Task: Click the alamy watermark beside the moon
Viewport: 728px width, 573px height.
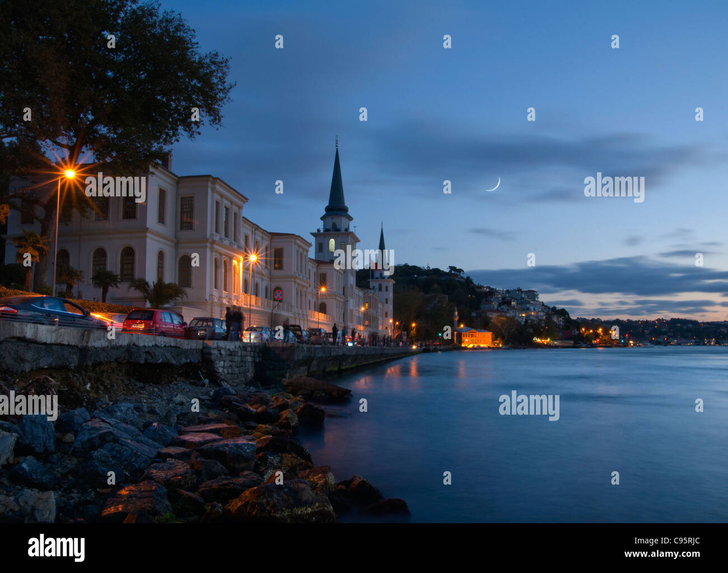Action: coord(614,188)
